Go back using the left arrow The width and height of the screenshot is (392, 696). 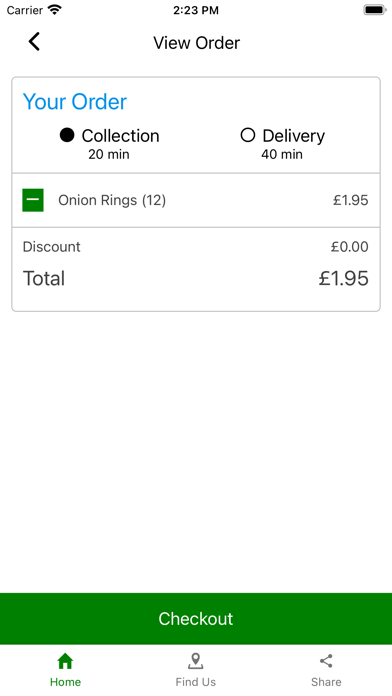(x=34, y=42)
